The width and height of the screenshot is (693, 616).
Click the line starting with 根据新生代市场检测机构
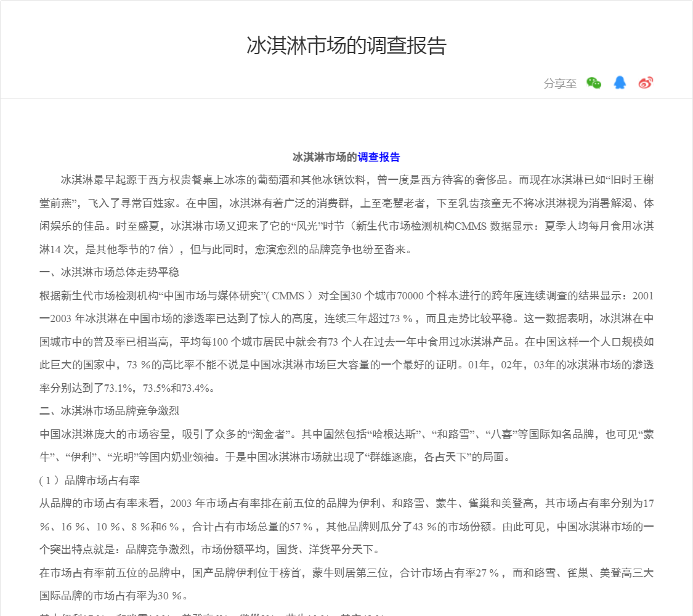click(346, 296)
